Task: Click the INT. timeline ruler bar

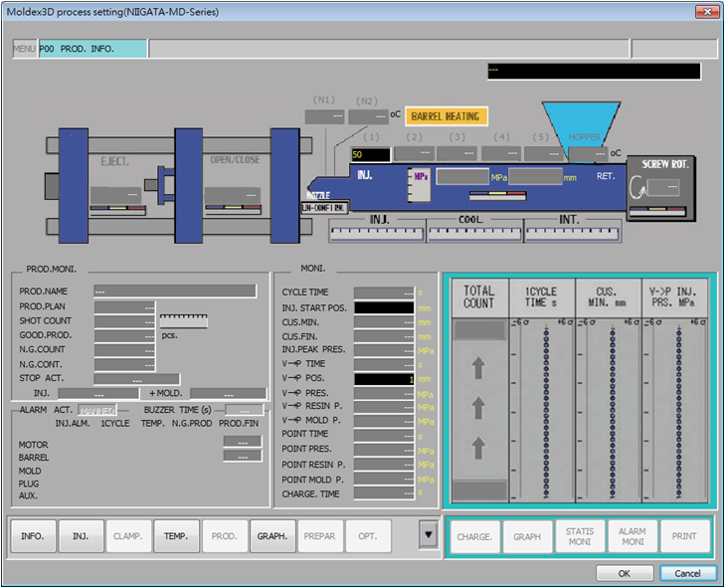Action: (573, 234)
